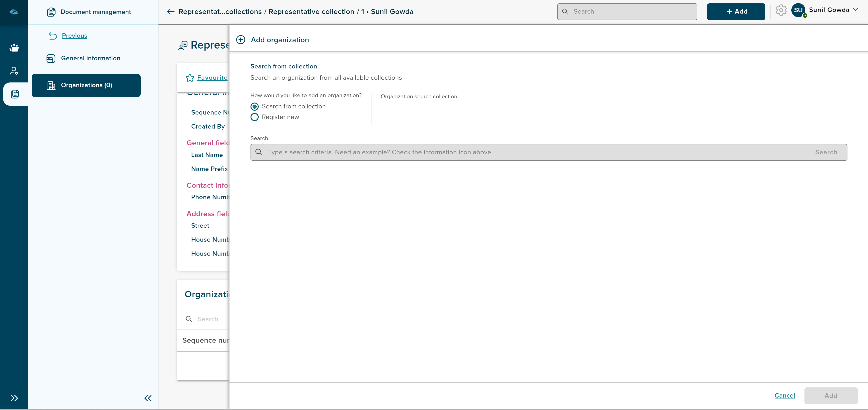Select Search from collection radio option

tap(255, 106)
